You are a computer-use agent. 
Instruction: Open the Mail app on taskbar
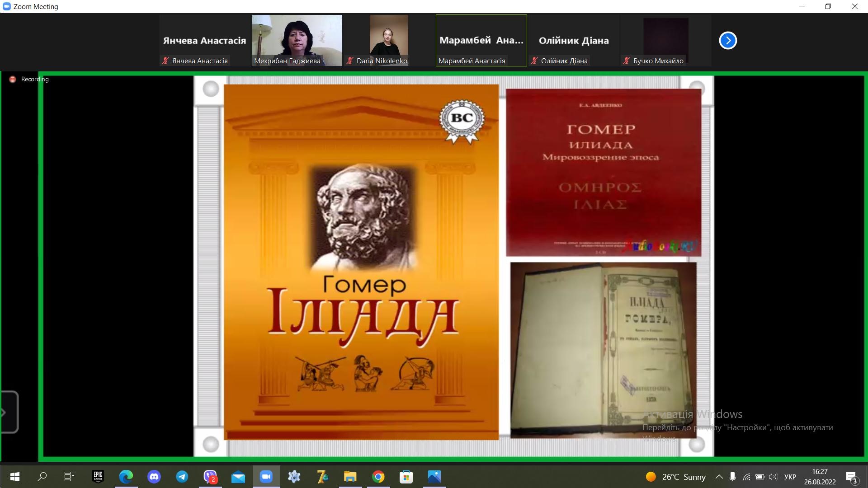tap(238, 476)
